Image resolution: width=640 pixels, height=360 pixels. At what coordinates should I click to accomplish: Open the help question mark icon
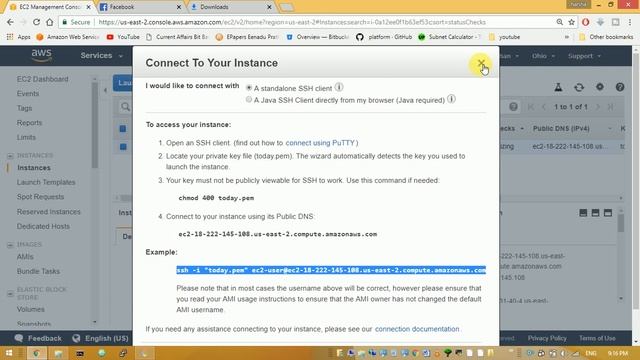[620, 87]
